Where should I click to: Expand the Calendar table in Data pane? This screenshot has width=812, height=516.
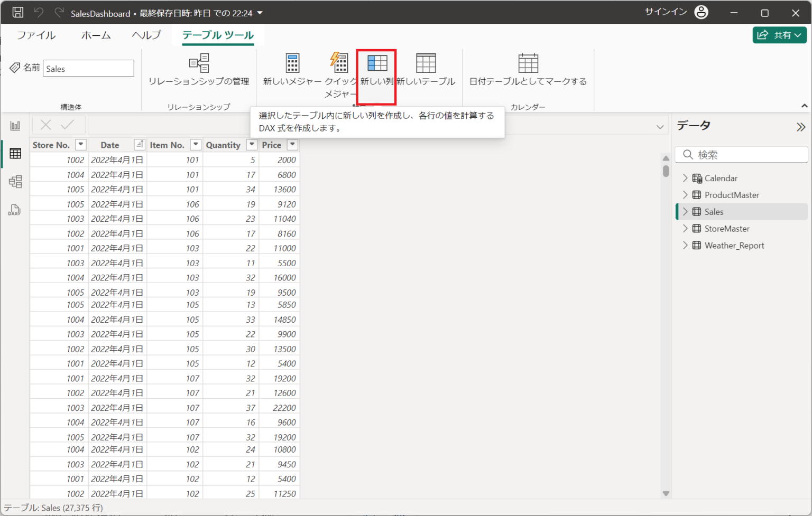(x=685, y=178)
